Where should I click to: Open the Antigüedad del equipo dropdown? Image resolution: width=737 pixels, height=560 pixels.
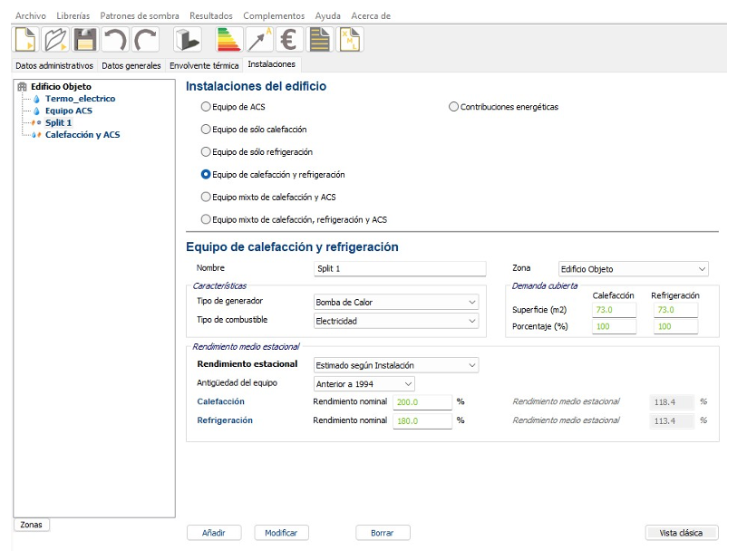click(364, 383)
